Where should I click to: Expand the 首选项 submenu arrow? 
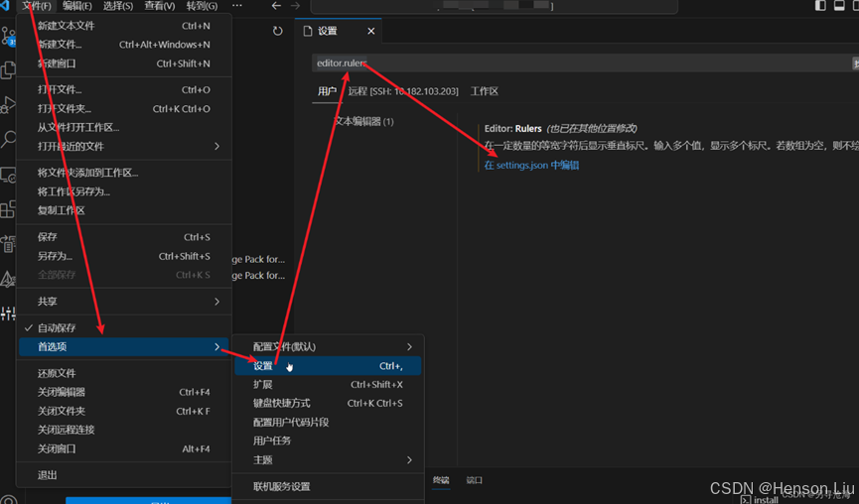216,347
